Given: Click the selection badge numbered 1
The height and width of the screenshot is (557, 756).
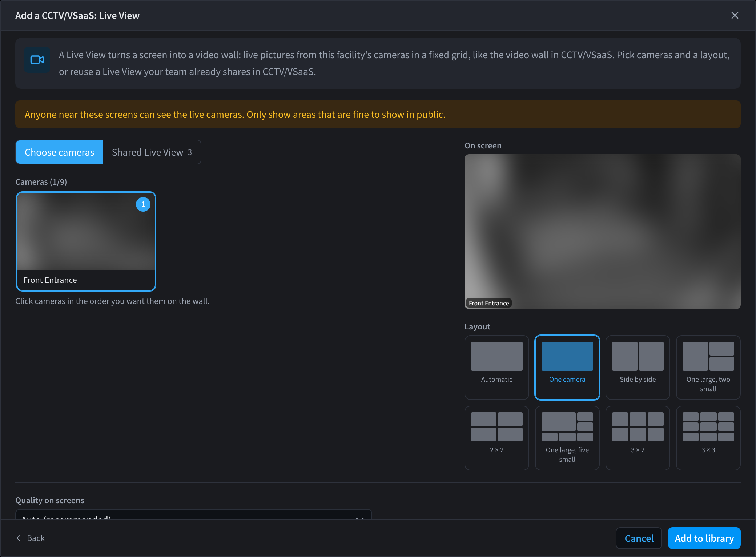Looking at the screenshot, I should 143,204.
